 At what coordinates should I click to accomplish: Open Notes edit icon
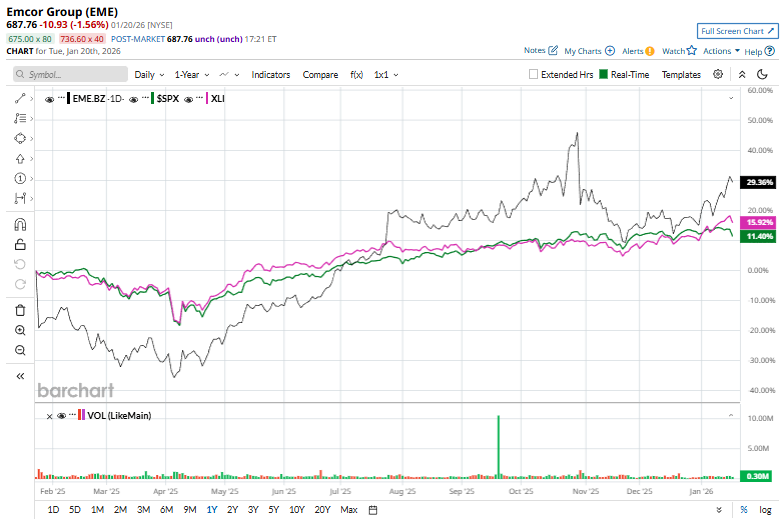[x=553, y=50]
